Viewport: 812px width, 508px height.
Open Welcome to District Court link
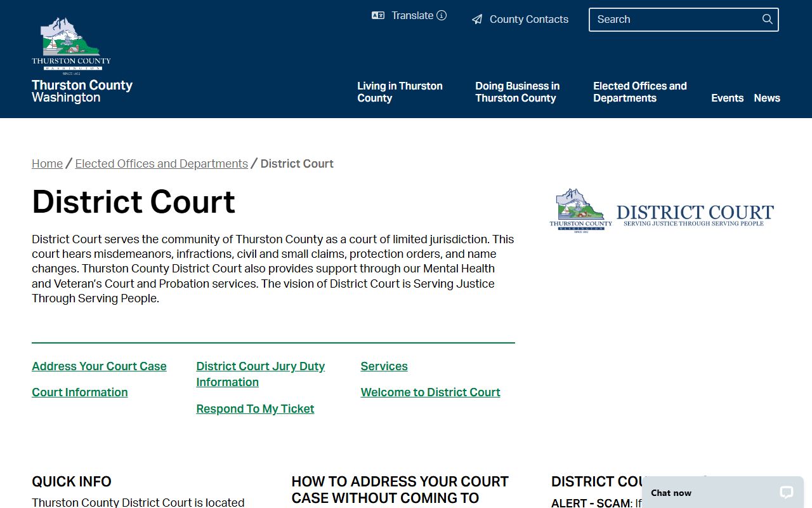[430, 392]
